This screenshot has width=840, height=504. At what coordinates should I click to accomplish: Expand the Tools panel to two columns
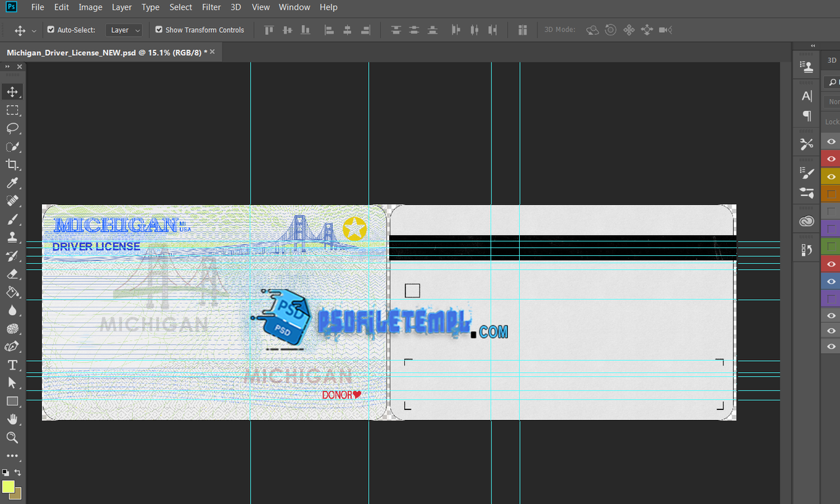7,67
